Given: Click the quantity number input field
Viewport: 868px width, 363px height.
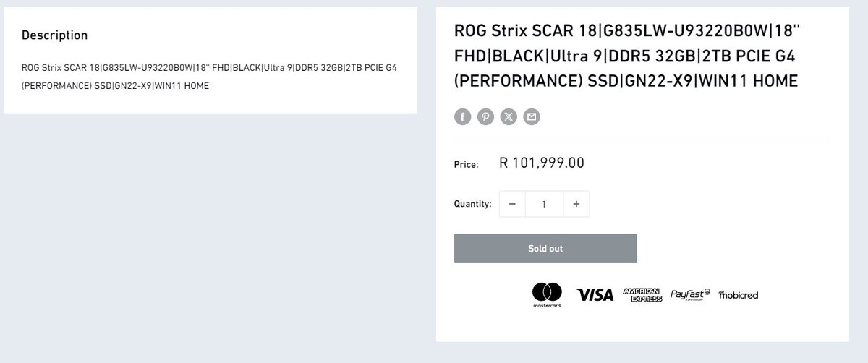Looking at the screenshot, I should pos(544,204).
